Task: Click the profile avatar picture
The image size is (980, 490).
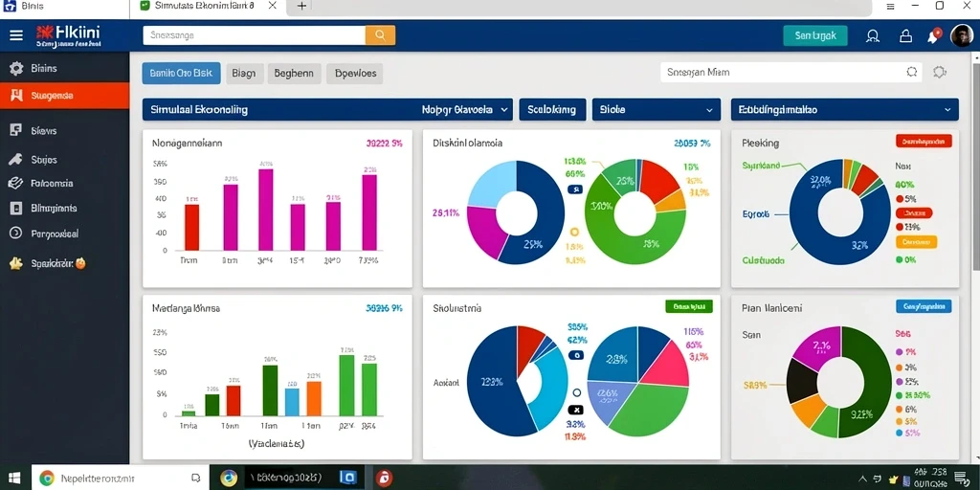Action: [961, 35]
